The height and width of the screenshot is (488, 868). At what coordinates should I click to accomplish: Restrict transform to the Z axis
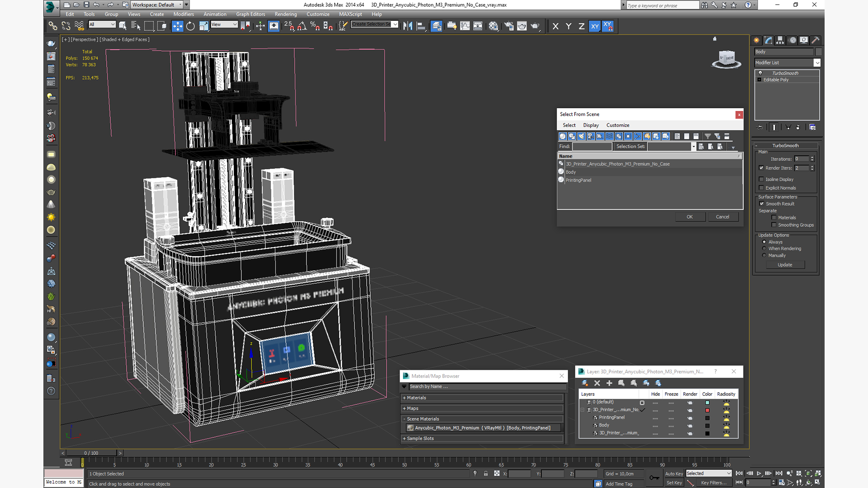click(x=581, y=26)
